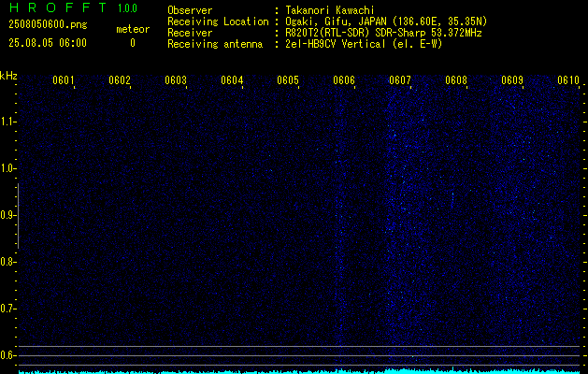Click the 1.1 kHz axis label

coord(7,122)
